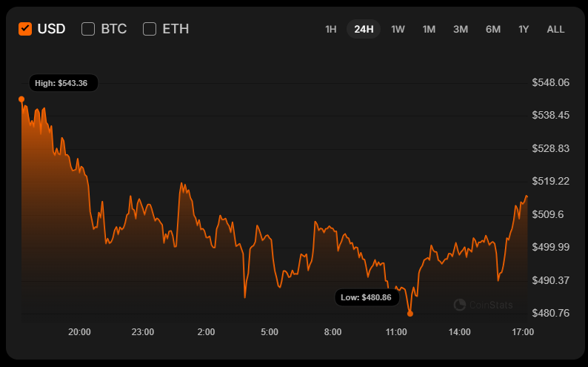Uncheck the USD currency checkbox
This screenshot has height=367, width=588.
25,29
